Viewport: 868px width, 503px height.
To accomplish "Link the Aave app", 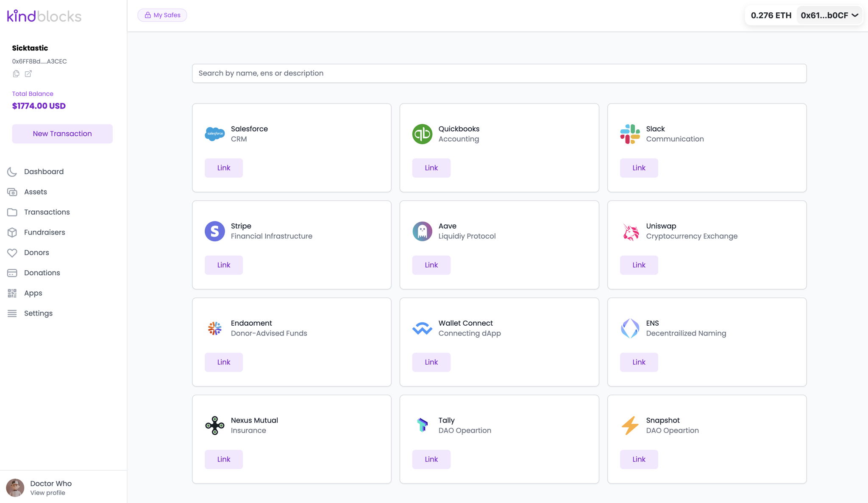I will point(431,265).
